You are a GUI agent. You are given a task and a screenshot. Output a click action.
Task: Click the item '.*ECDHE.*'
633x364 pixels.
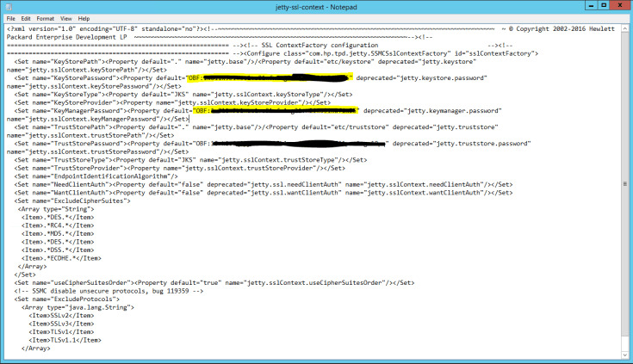(61, 258)
